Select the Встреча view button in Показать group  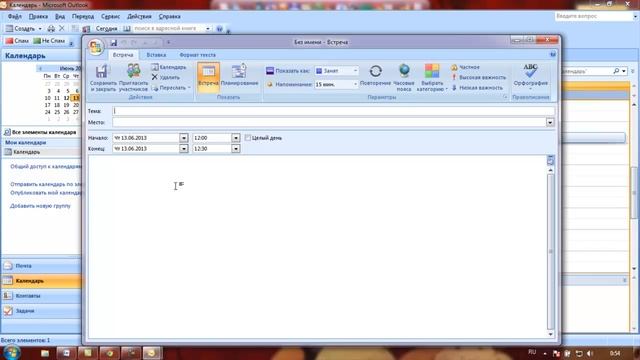coord(208,76)
